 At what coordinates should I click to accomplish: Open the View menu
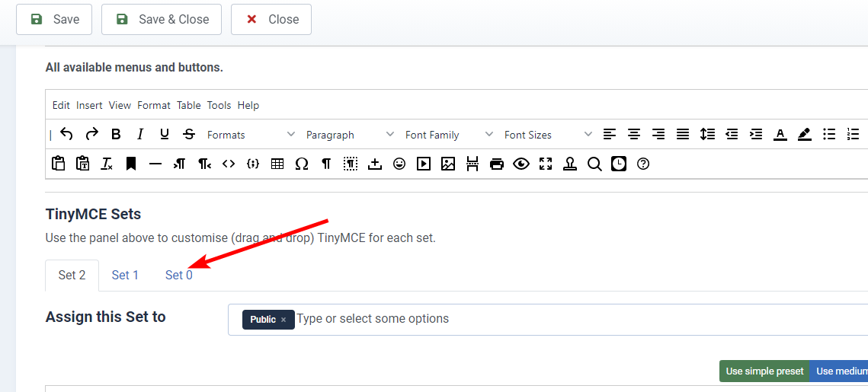click(x=120, y=105)
